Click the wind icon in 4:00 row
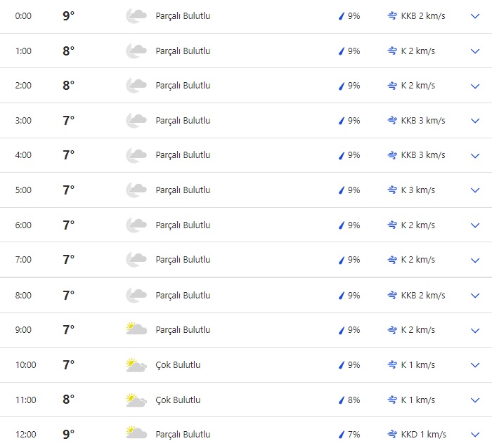The image size is (492, 448). click(392, 155)
